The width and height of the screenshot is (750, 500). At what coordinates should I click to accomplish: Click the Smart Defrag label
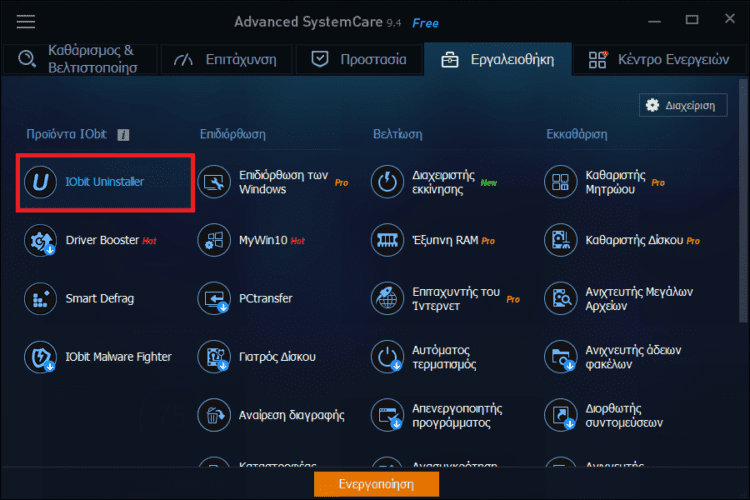click(x=99, y=299)
